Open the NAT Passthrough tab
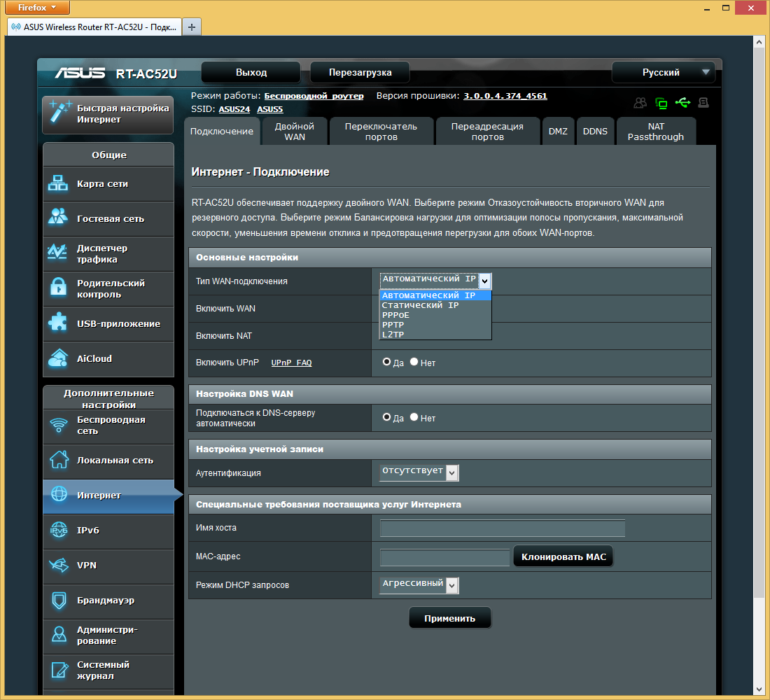Screen dimensions: 770x700 (x=655, y=131)
